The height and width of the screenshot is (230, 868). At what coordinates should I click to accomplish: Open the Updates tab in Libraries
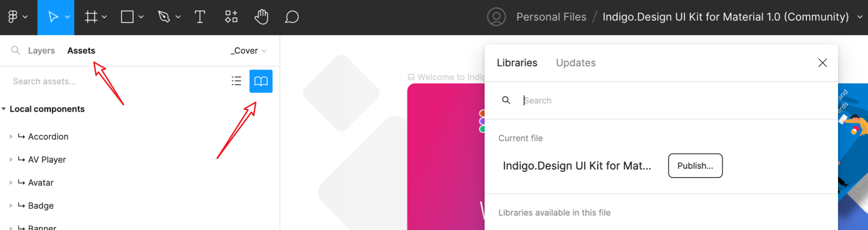575,63
